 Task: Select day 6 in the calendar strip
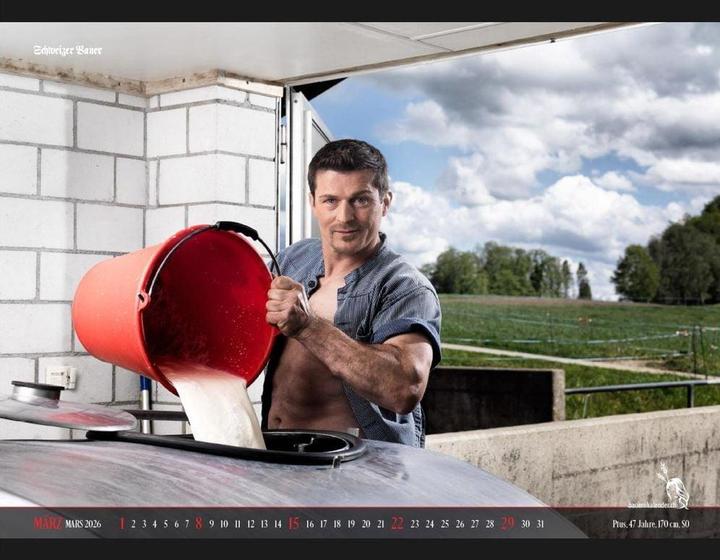[176, 524]
